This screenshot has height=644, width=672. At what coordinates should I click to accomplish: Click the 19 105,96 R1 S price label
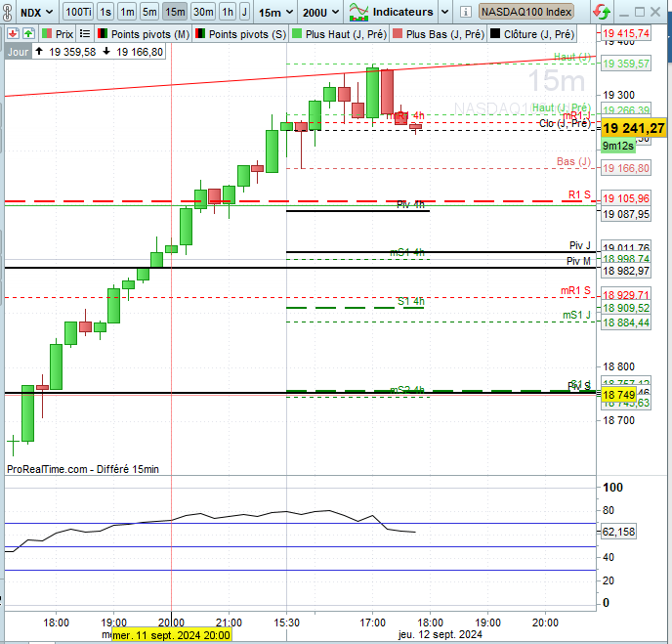click(x=626, y=198)
